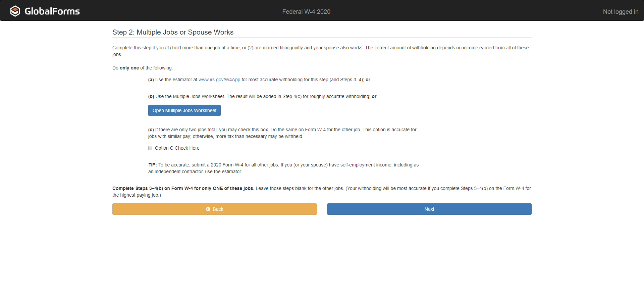Click the Not logged in status

pos(620,12)
